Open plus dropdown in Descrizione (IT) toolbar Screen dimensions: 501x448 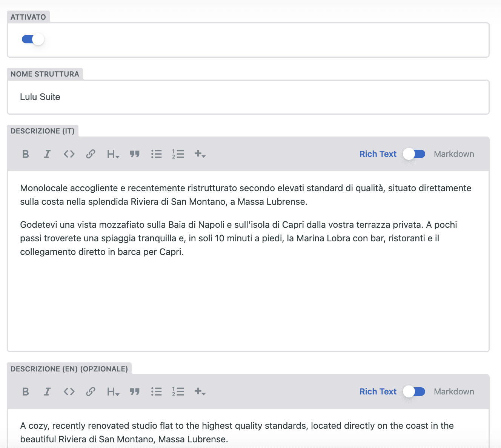click(200, 154)
